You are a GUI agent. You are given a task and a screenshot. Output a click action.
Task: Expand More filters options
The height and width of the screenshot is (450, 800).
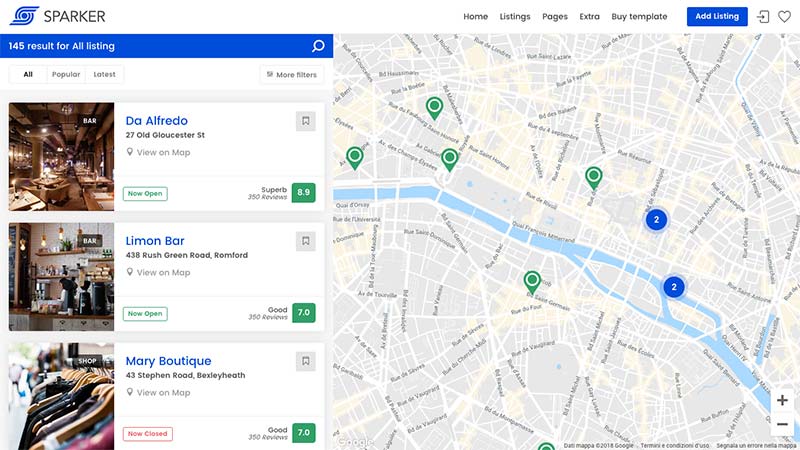point(292,75)
